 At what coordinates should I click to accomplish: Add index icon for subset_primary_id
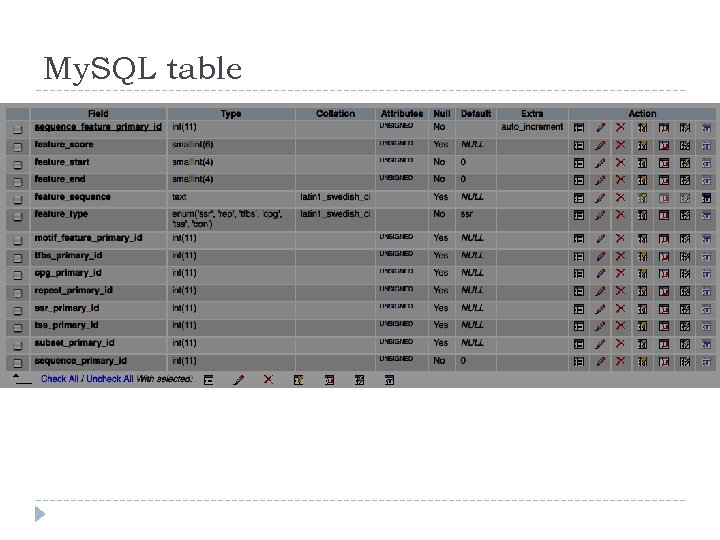coord(685,344)
